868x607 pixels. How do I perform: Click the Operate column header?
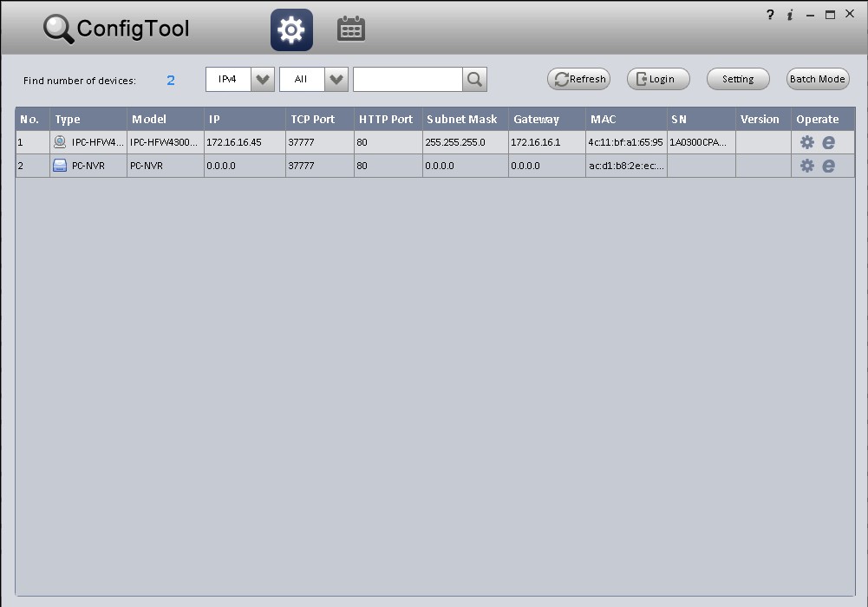tap(823, 119)
